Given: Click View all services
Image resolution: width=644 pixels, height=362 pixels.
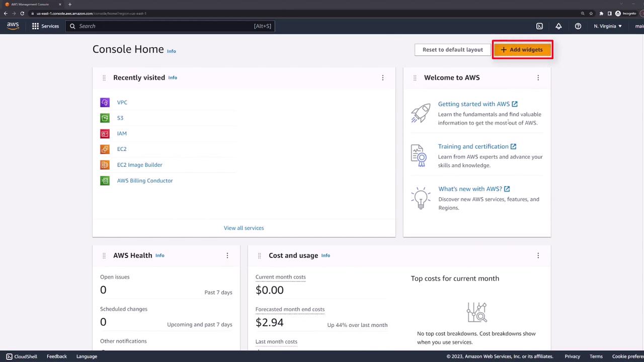Looking at the screenshot, I should tap(244, 228).
